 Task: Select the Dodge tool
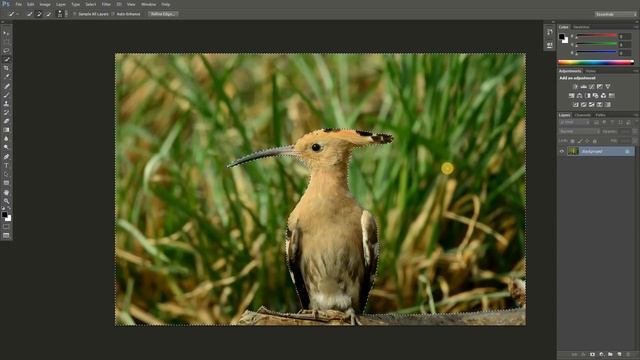click(6, 147)
